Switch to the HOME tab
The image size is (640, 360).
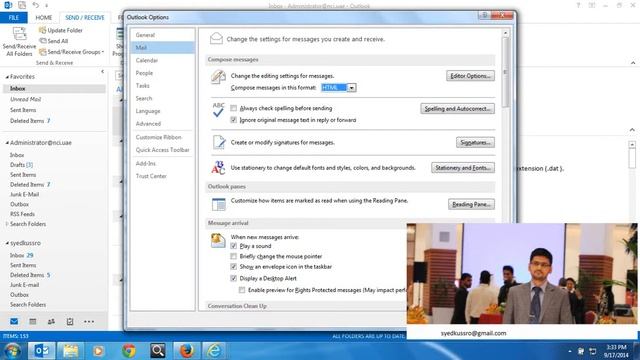[44, 18]
